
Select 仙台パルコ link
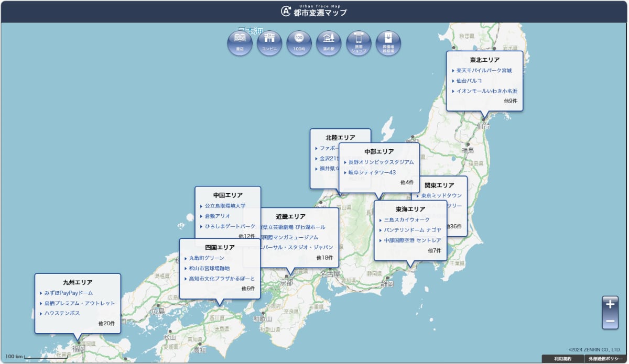[469, 81]
